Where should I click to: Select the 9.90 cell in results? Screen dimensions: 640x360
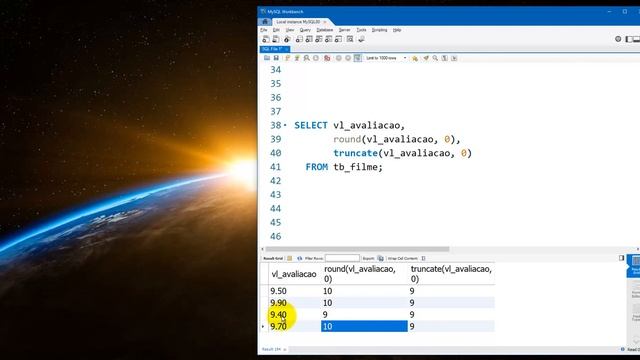(294, 303)
